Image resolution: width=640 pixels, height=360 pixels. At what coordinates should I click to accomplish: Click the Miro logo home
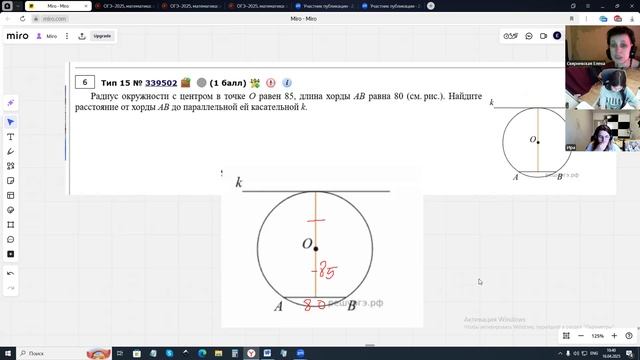[18, 36]
